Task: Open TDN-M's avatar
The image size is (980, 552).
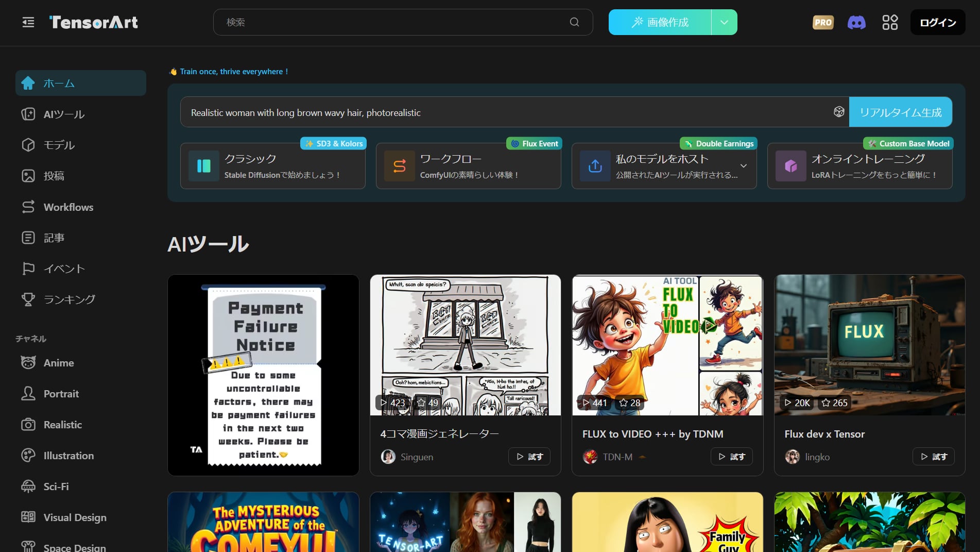Action: click(590, 457)
